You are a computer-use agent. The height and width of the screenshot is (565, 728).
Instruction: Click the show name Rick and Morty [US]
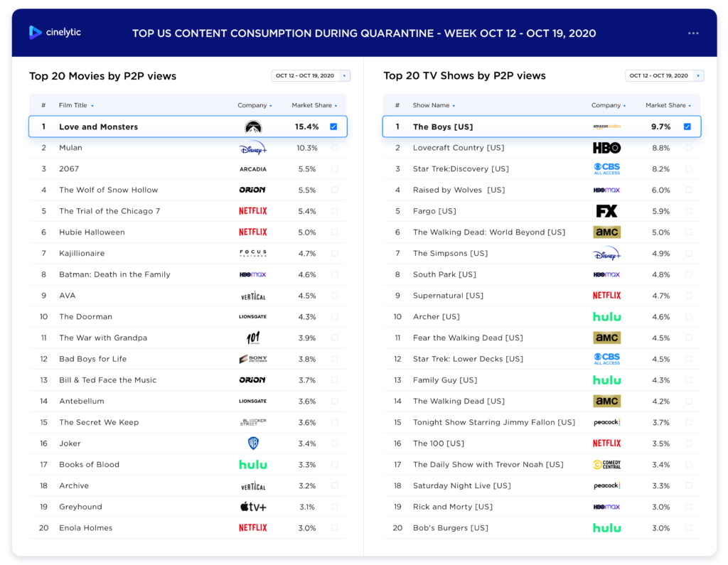point(453,507)
